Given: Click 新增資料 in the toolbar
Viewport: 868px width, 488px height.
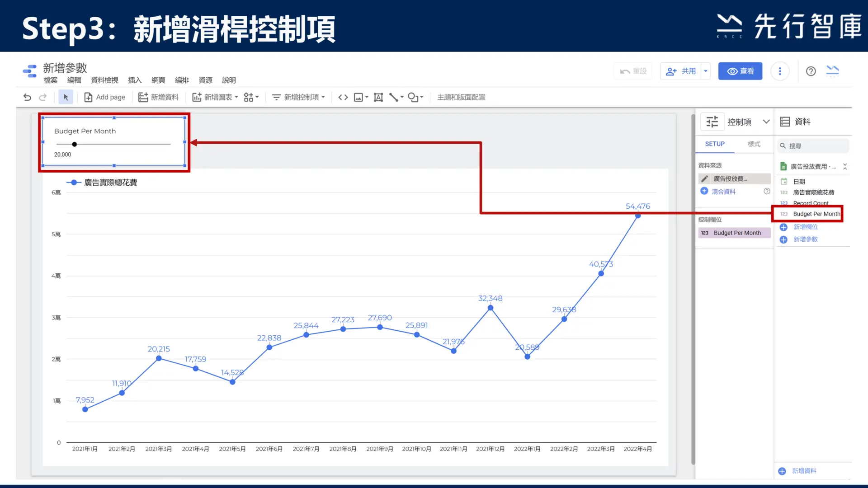Looking at the screenshot, I should pos(159,97).
